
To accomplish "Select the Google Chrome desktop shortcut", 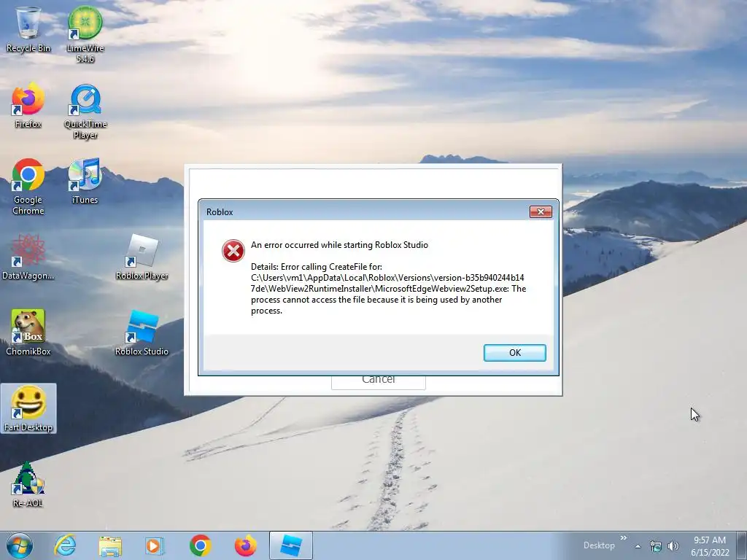I will point(28,187).
